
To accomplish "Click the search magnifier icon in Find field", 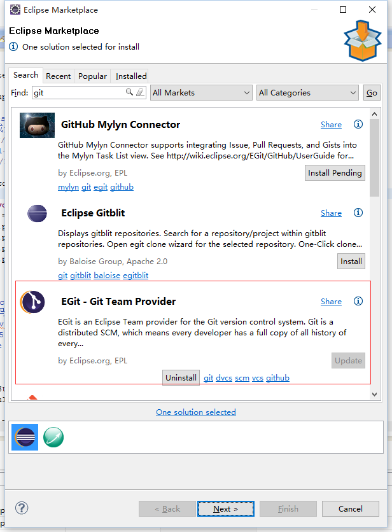I will pyautogui.click(x=129, y=92).
